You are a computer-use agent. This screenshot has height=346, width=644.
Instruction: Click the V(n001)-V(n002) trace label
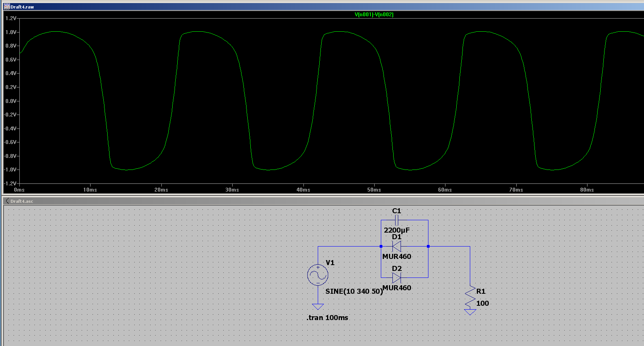[374, 14]
